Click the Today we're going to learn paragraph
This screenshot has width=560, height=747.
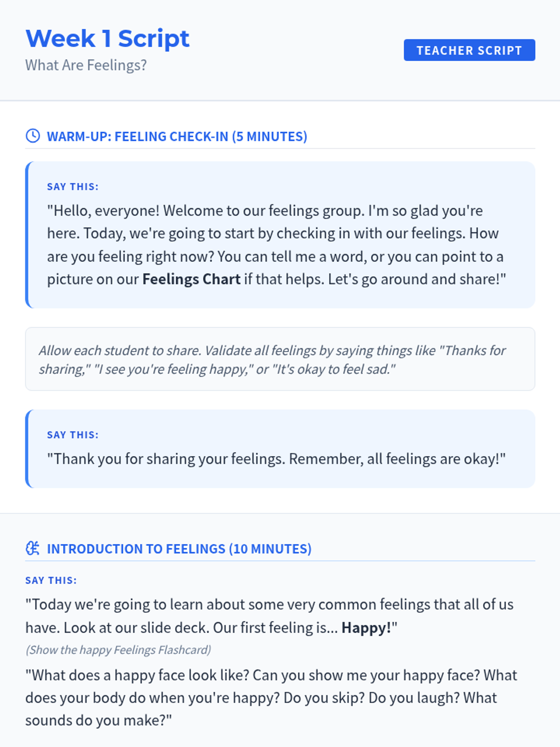tap(269, 616)
